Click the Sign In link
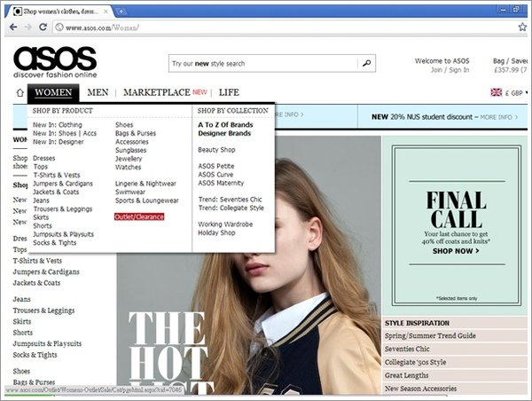The width and height of the screenshot is (532, 401). (459, 70)
